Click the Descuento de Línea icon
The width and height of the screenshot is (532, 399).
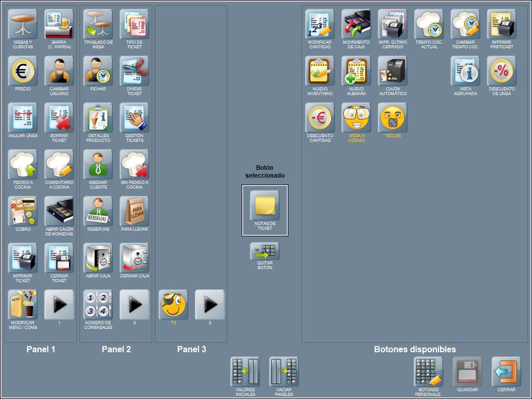pos(501,71)
